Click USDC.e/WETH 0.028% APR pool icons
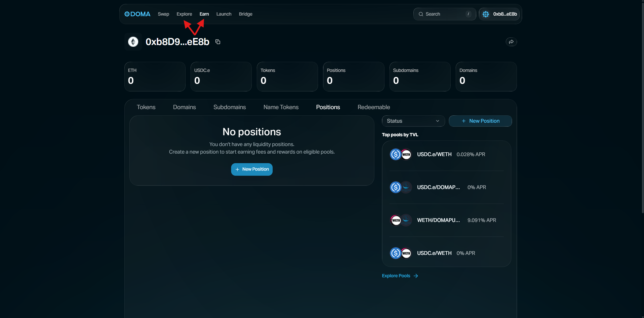Viewport: 644px width, 318px height. coord(401,154)
